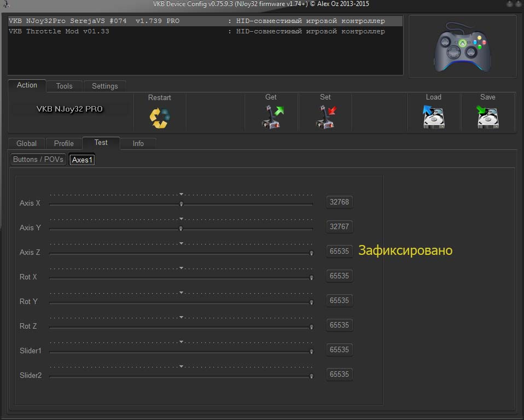
Task: Click the Rot Z slider handle
Action: (x=311, y=327)
